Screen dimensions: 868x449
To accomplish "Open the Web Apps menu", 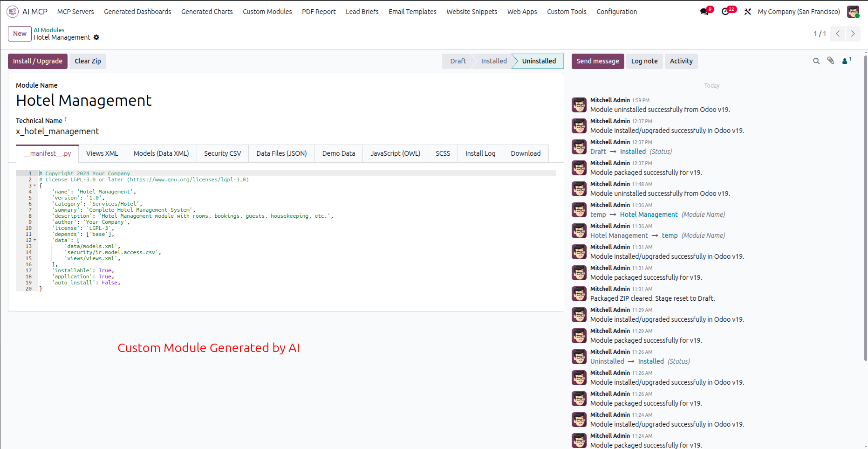I will pyautogui.click(x=522, y=12).
